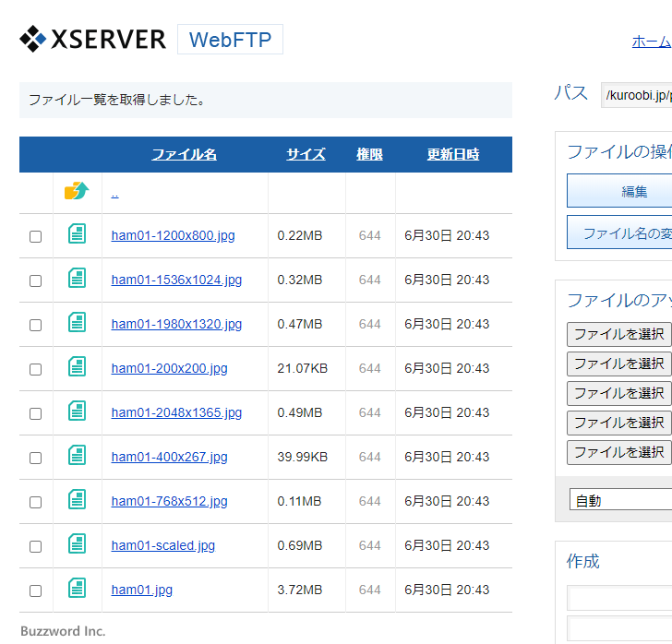Tick the checkbox for ham01.jpg

pyautogui.click(x=36, y=590)
